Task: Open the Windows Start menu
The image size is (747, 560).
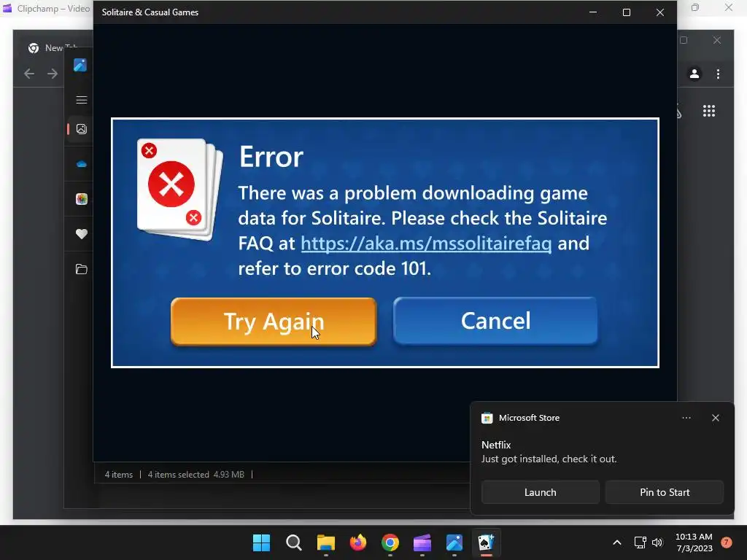Action: (x=261, y=542)
